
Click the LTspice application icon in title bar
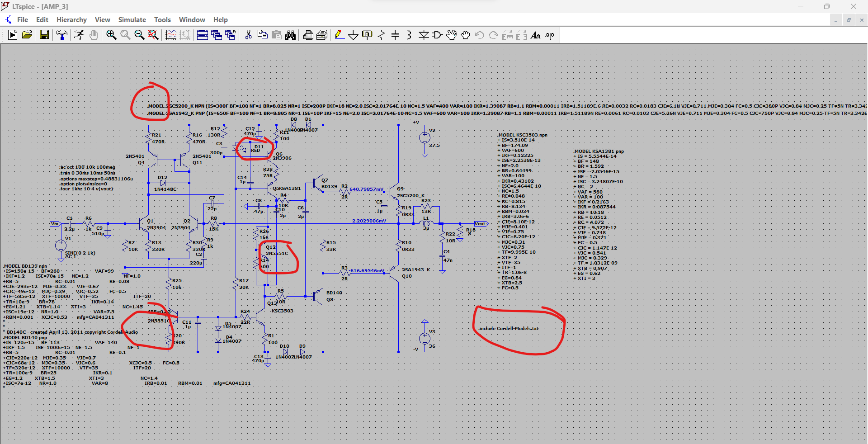(x=5, y=6)
